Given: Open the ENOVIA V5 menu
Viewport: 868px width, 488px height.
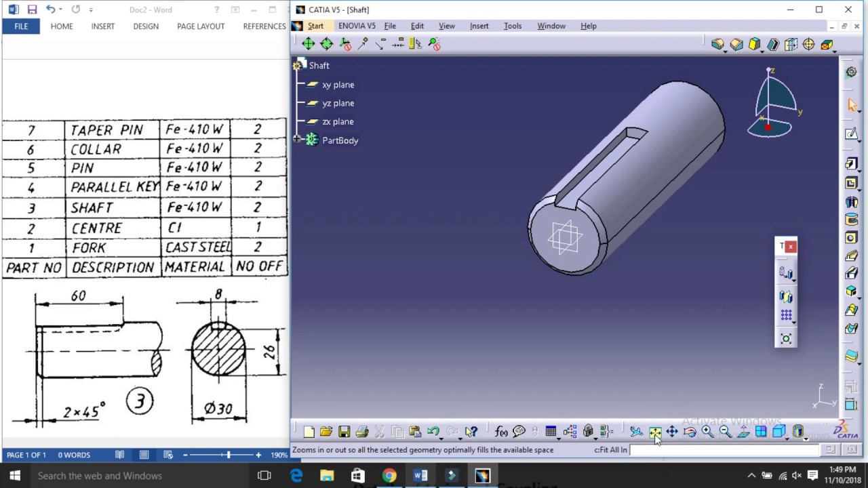Looking at the screenshot, I should click(x=357, y=26).
